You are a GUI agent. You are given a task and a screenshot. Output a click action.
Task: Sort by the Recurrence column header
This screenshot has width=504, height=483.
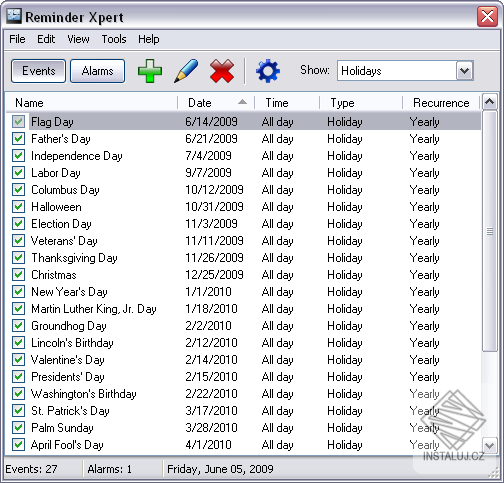tap(441, 103)
